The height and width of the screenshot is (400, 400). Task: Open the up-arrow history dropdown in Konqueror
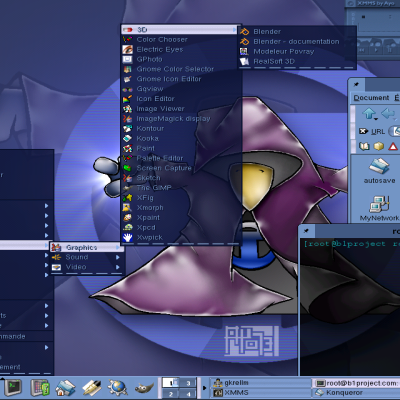pyautogui.click(x=376, y=119)
